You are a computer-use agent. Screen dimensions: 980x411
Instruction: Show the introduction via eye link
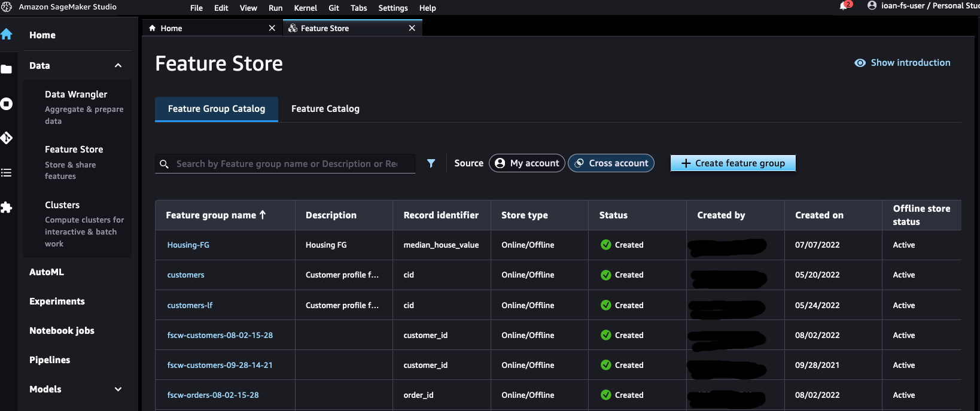(x=902, y=63)
